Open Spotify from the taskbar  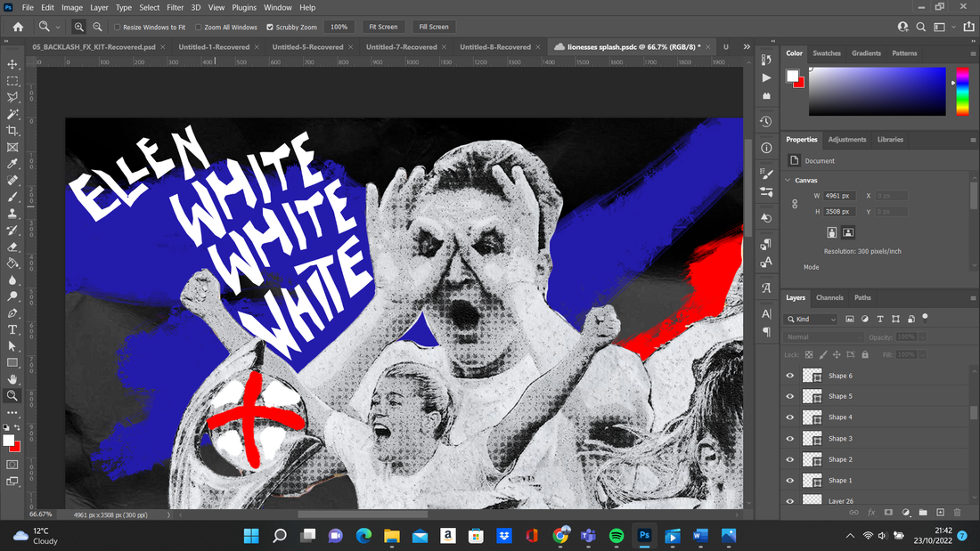tap(617, 536)
